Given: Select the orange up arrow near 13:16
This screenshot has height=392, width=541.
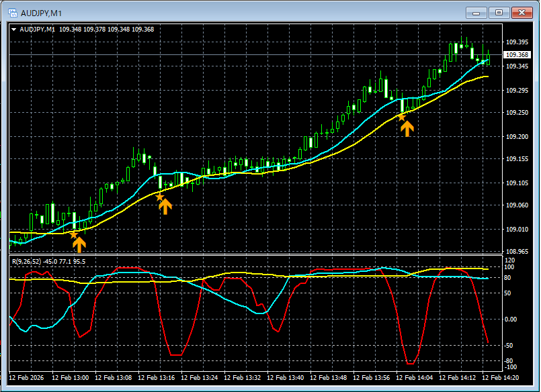Looking at the screenshot, I should pos(165,207).
